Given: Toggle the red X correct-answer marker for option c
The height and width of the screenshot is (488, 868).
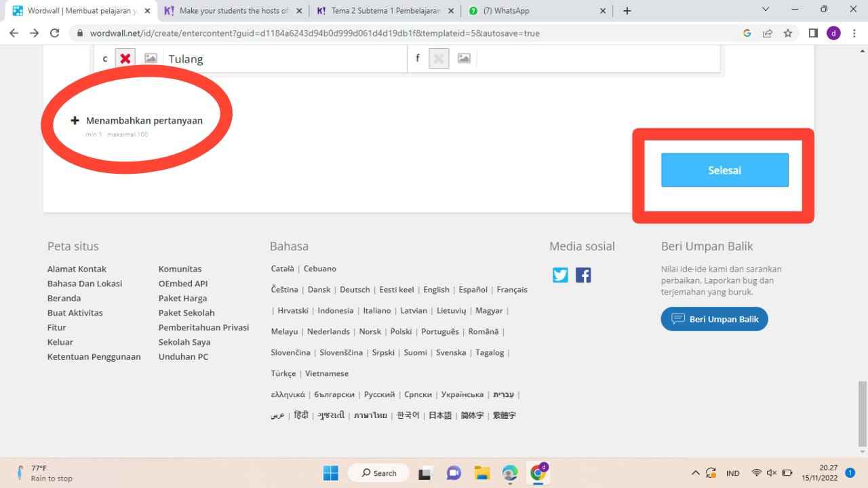Looking at the screenshot, I should tap(125, 58).
